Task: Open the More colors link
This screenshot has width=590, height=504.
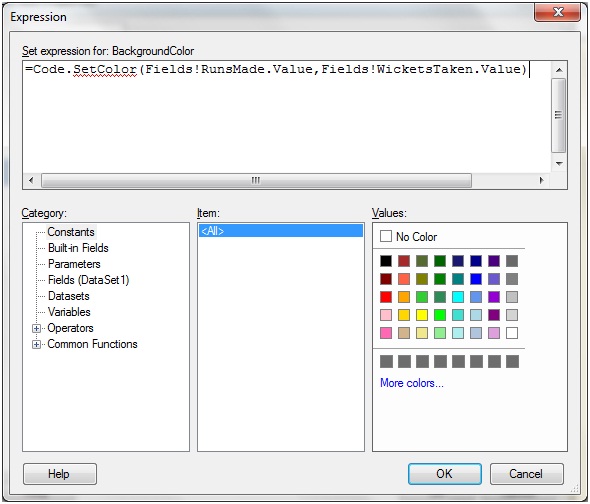Action: 412,383
